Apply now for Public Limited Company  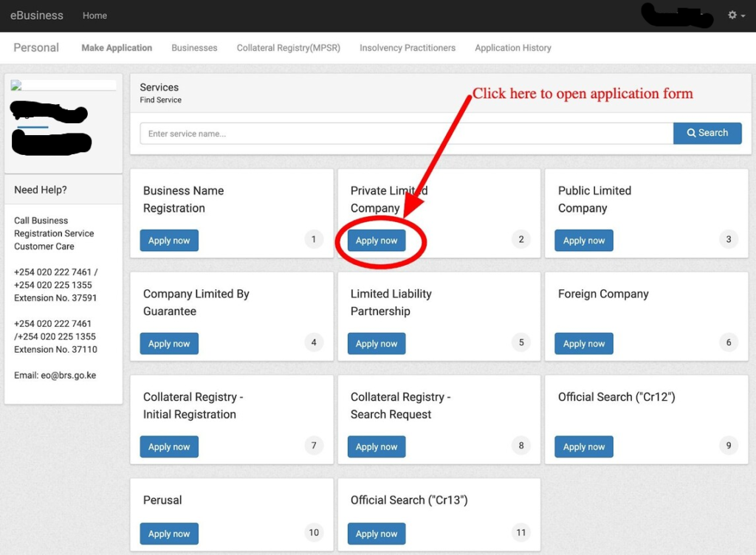pyautogui.click(x=584, y=241)
